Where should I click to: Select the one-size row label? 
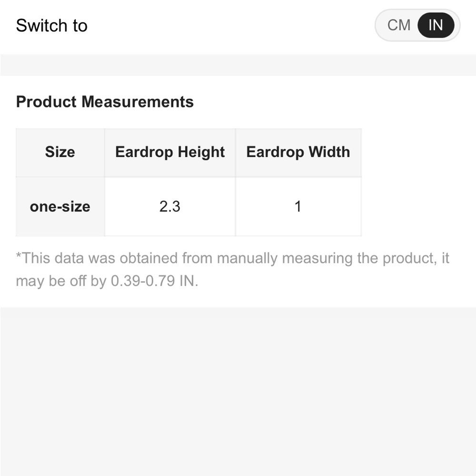[x=60, y=207]
